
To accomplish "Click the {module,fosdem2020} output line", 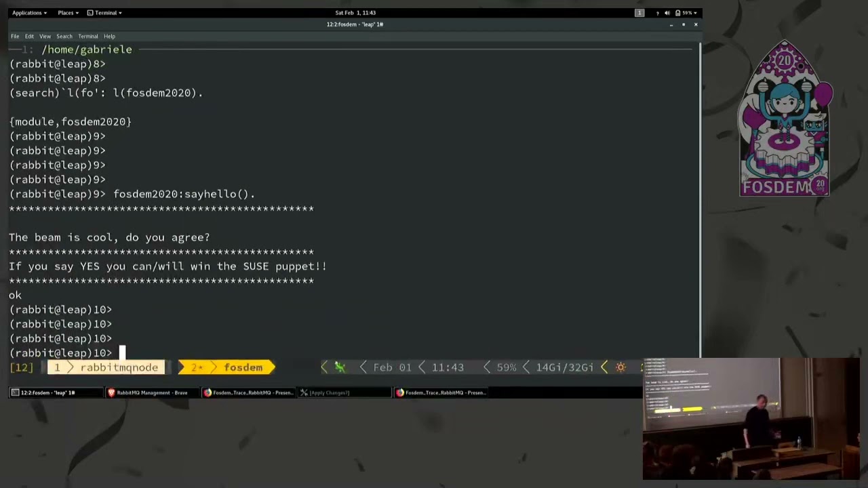I will pos(71,122).
